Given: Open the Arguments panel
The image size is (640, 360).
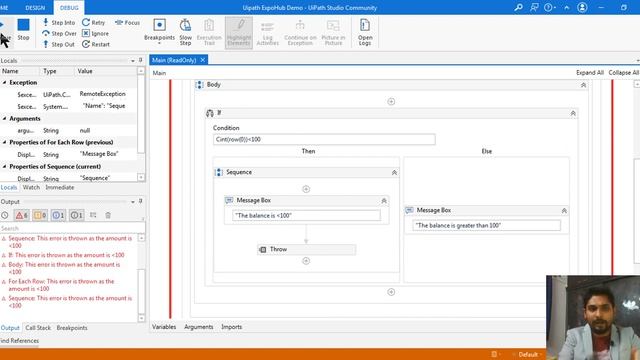Looking at the screenshot, I should [x=198, y=327].
